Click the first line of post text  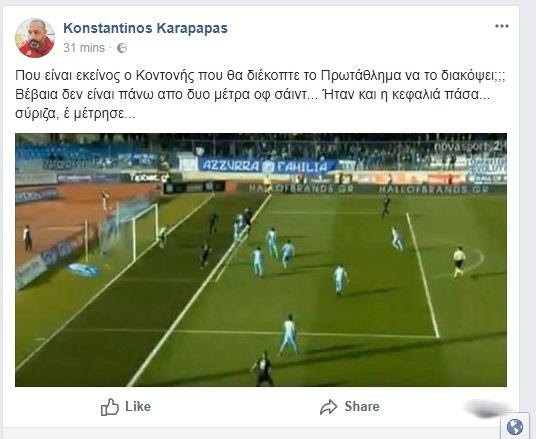click(260, 76)
